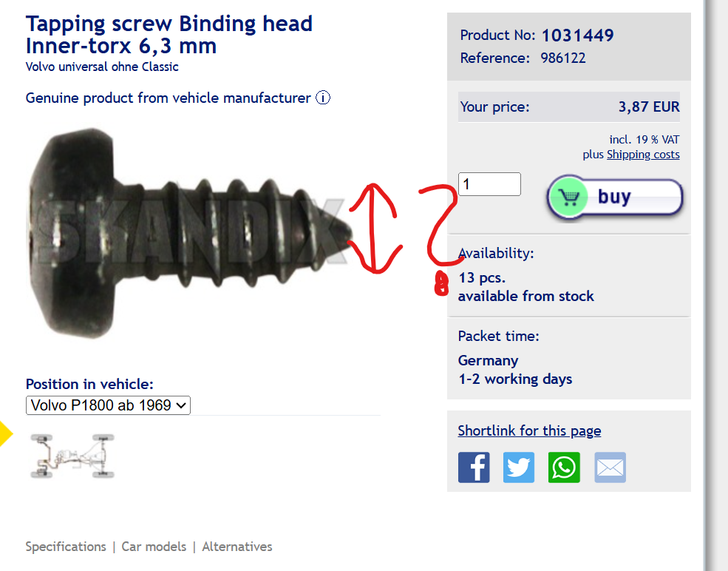Click the yellow arrow marker at left edge
This screenshot has height=571, width=728.
[6, 433]
